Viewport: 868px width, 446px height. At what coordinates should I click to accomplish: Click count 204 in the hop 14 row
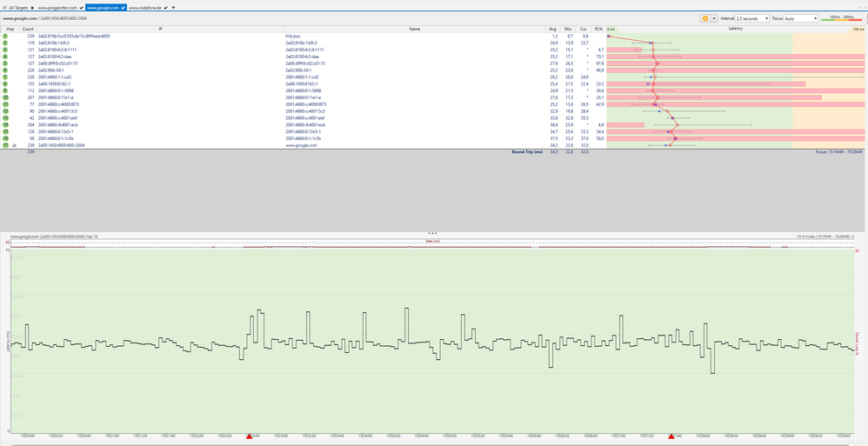tap(30, 124)
